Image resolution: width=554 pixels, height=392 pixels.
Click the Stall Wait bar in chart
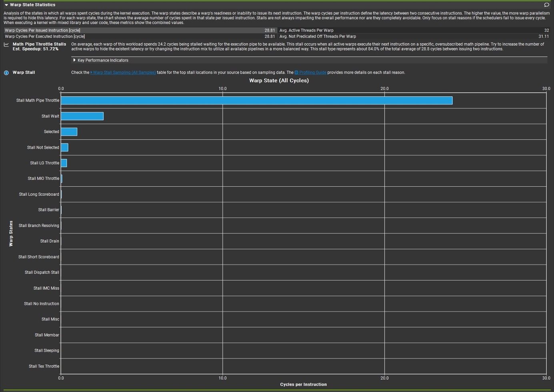pos(82,116)
